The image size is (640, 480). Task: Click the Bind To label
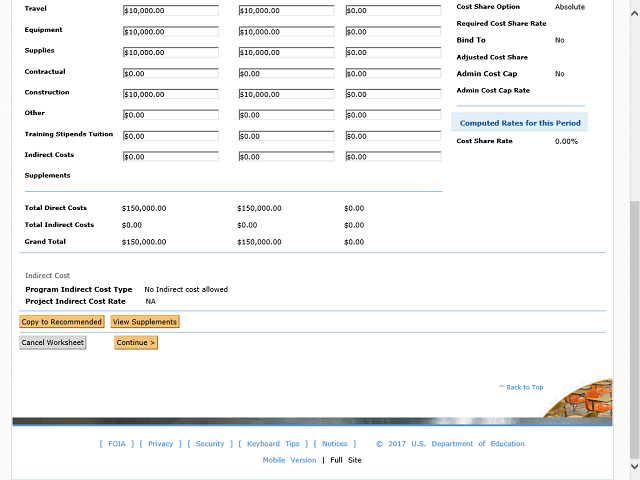[471, 40]
